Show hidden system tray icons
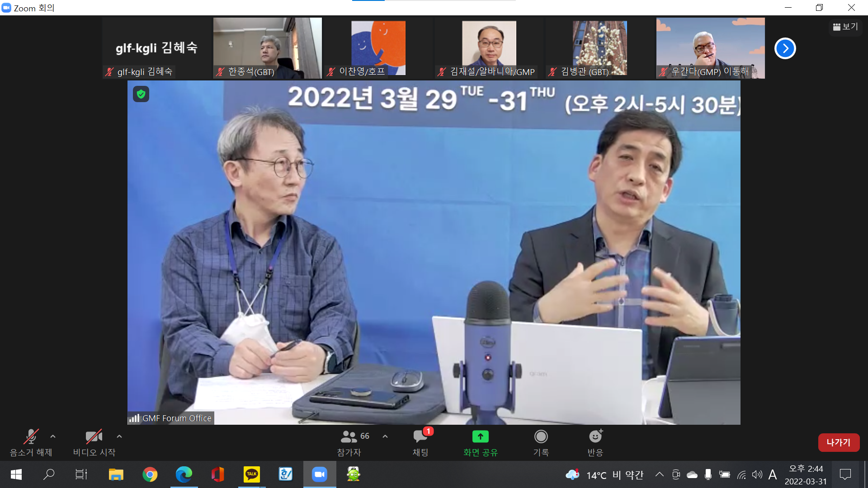 (660, 474)
